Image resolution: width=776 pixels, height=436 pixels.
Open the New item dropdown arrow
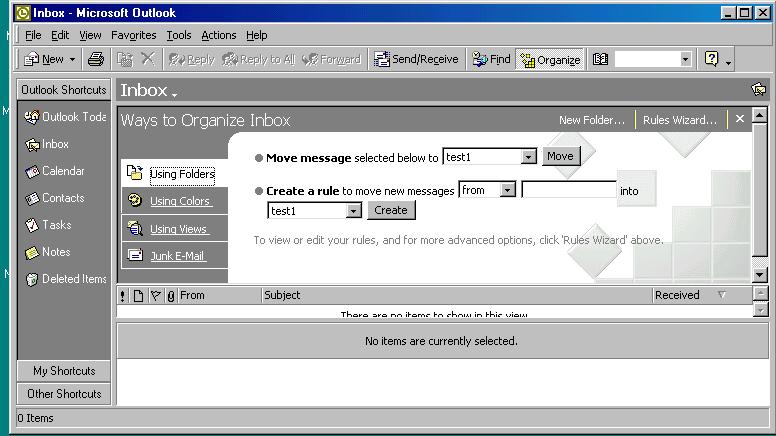(x=72, y=59)
